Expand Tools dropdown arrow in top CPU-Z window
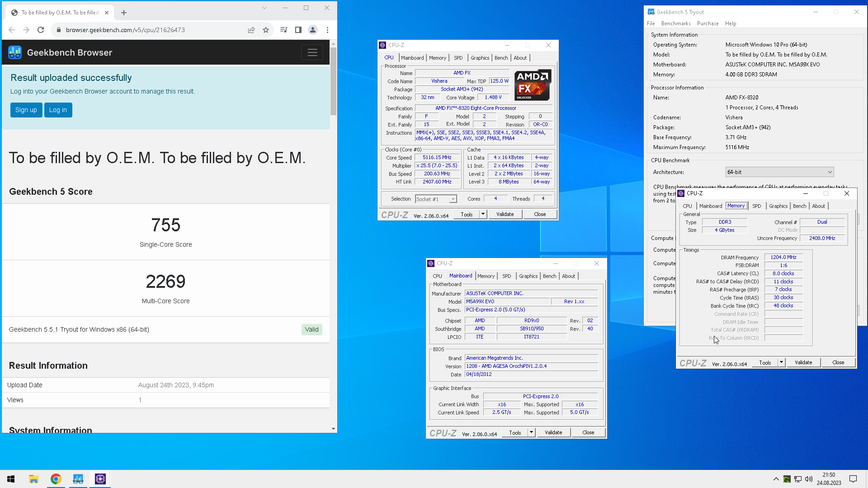 (483, 214)
